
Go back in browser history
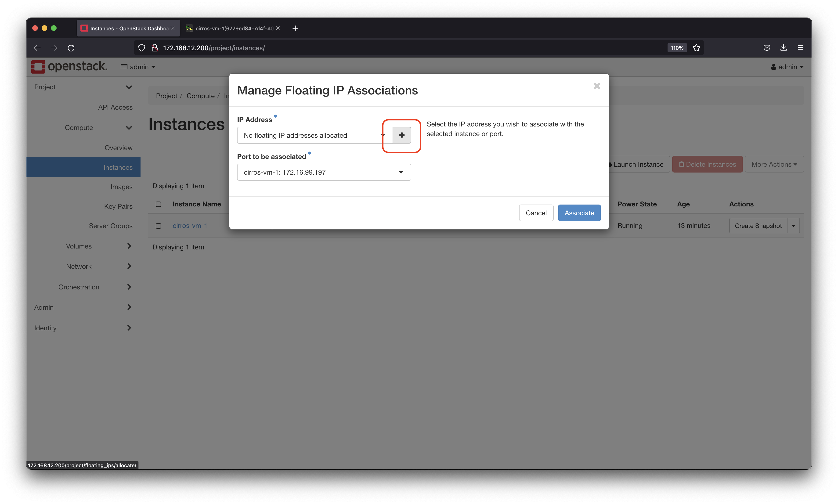pyautogui.click(x=37, y=48)
